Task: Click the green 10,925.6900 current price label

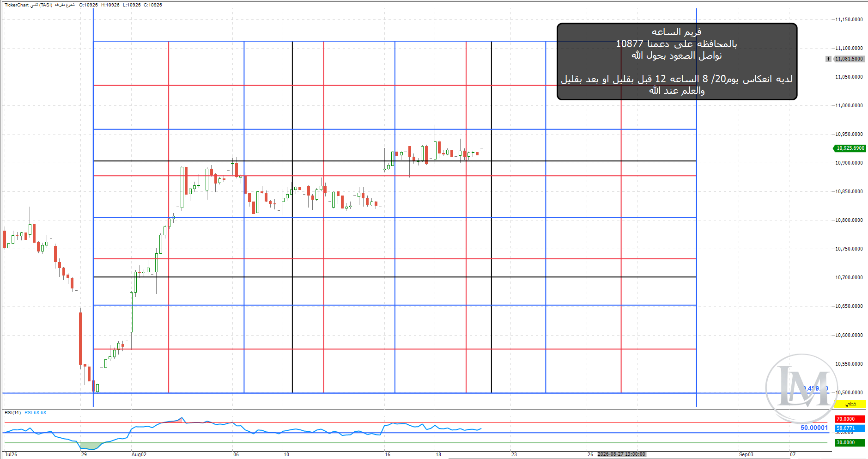Action: pyautogui.click(x=850, y=148)
